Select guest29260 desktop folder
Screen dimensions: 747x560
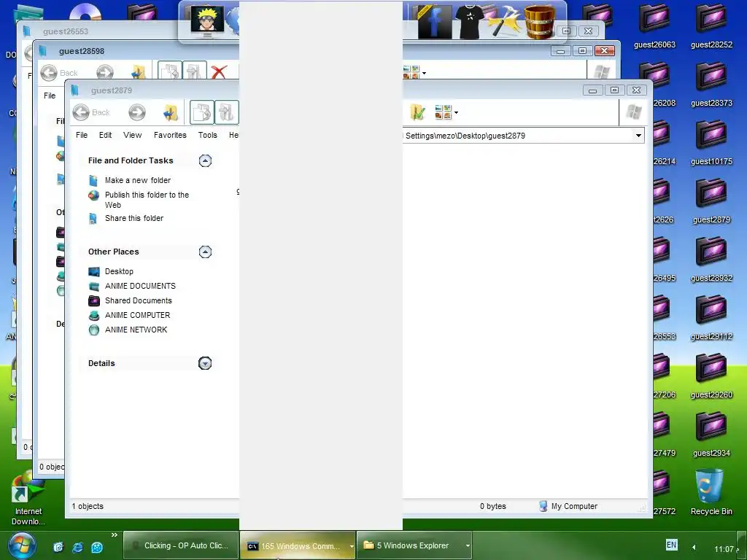711,376
